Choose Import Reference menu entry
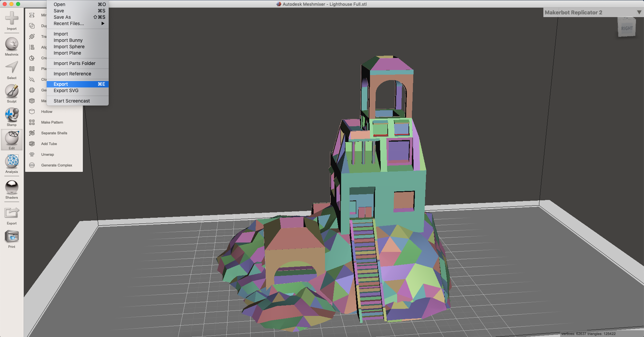Viewport: 644px width, 337px height. (x=77, y=74)
